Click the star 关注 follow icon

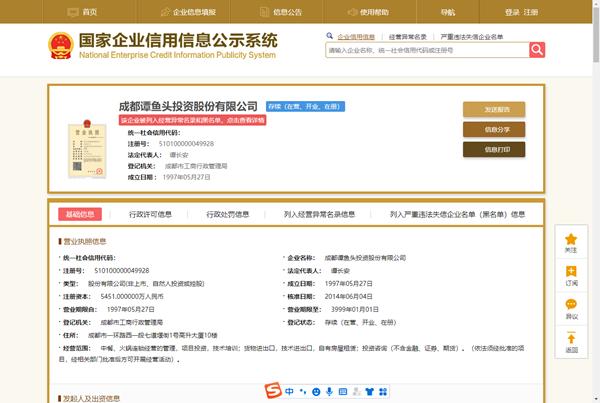tap(571, 240)
